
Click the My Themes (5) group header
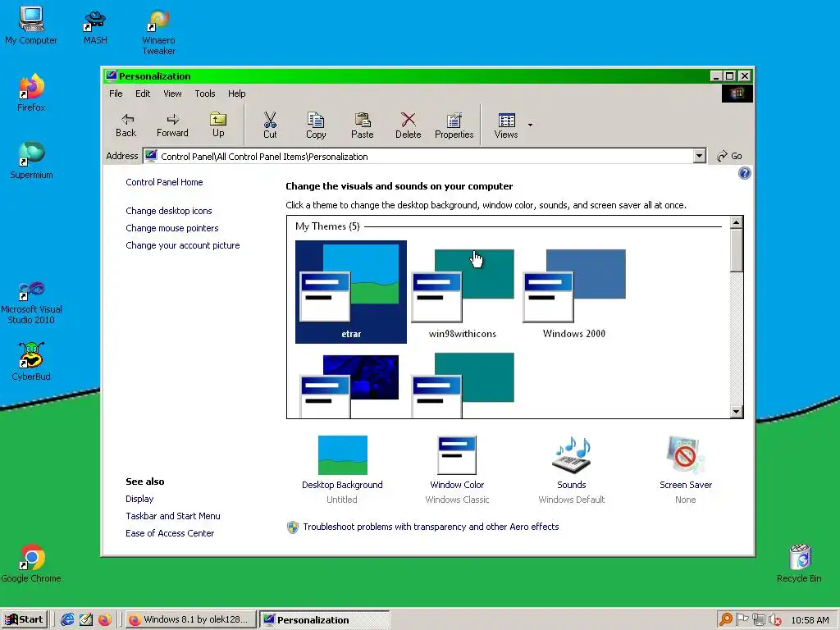327,226
